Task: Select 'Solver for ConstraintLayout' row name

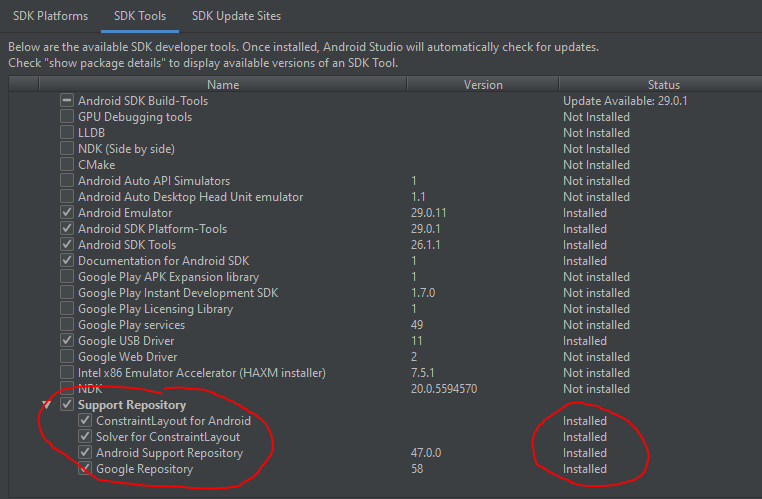Action: click(x=168, y=437)
